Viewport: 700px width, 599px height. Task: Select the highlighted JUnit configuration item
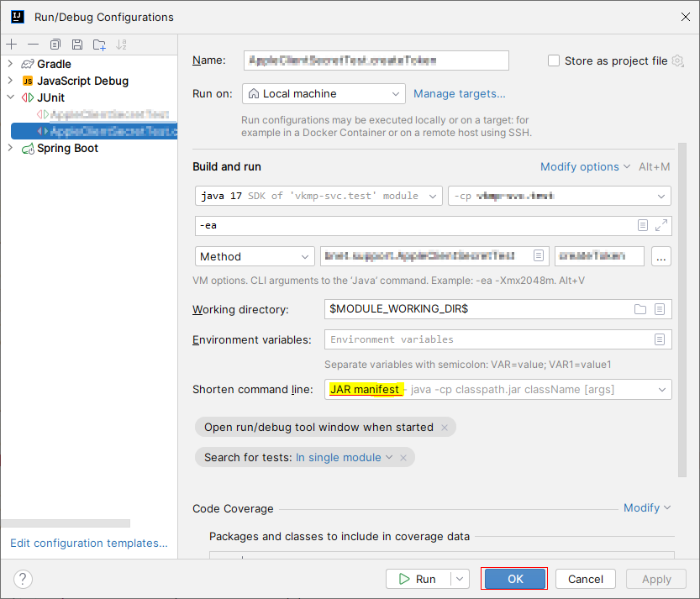pos(94,131)
